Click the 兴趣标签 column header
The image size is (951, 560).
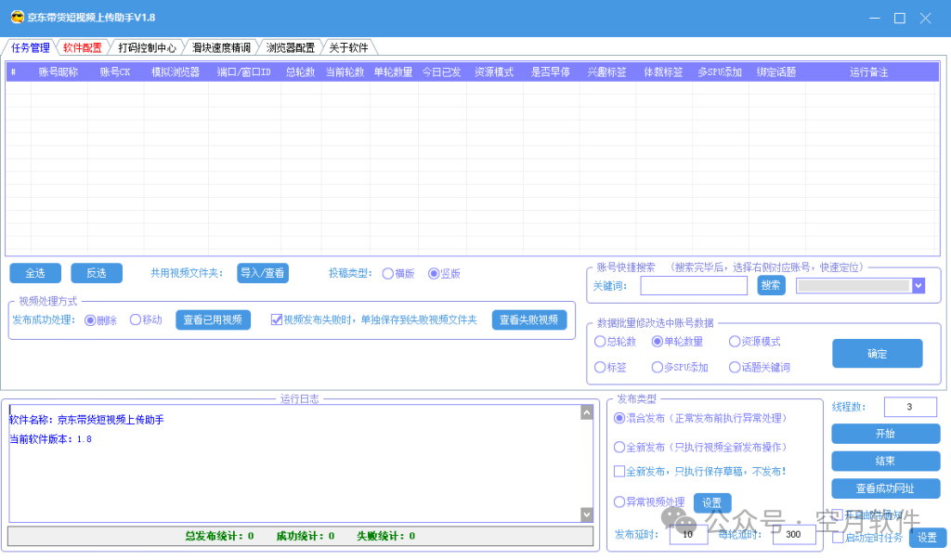607,72
